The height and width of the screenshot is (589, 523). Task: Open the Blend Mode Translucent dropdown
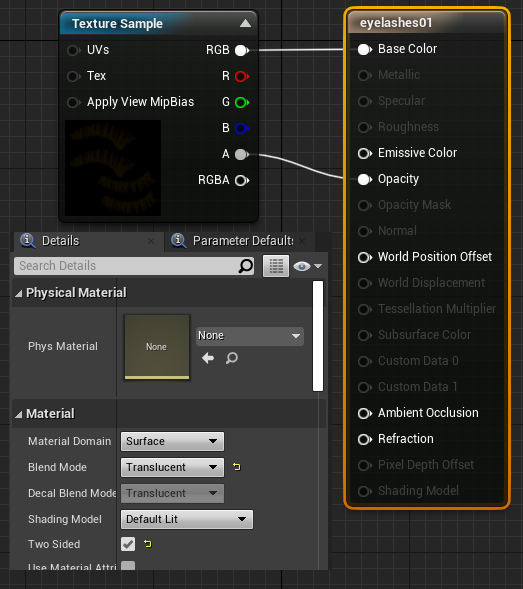pos(172,467)
